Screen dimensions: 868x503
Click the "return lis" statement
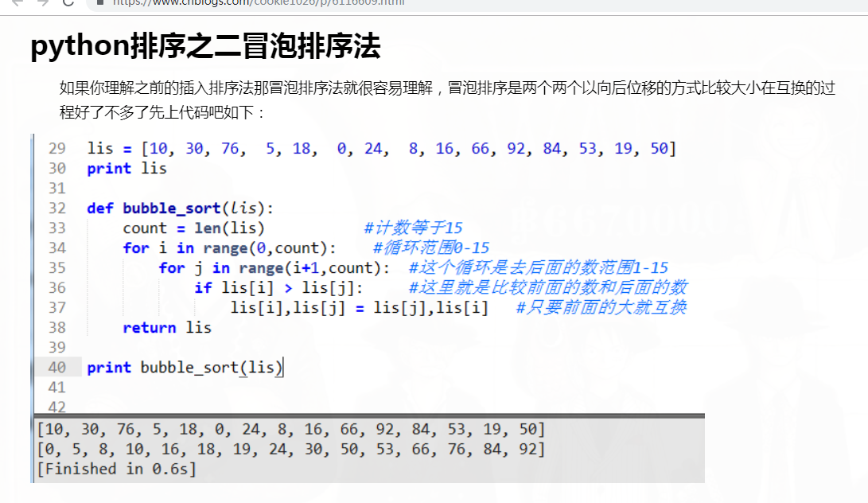tap(167, 328)
